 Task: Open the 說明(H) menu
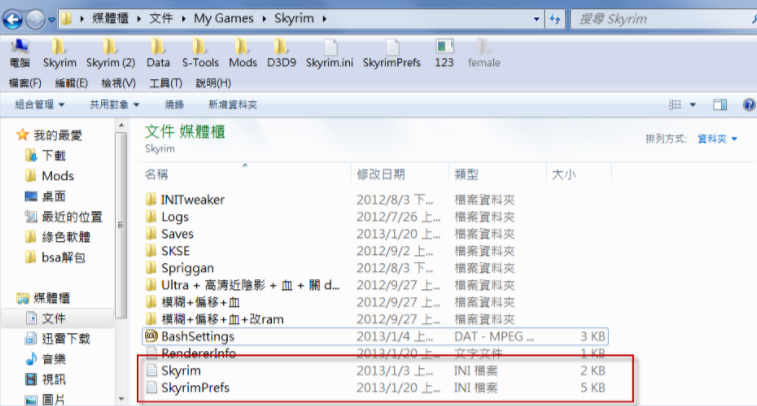(x=213, y=83)
